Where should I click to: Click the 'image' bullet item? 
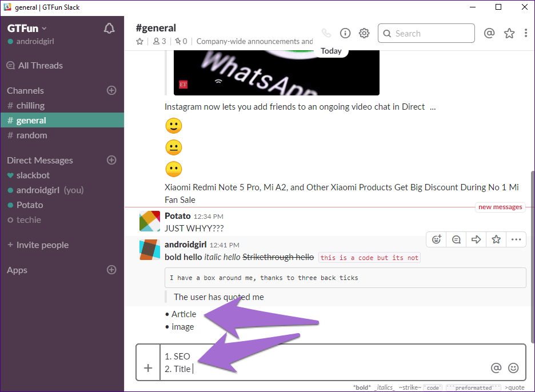pos(182,327)
